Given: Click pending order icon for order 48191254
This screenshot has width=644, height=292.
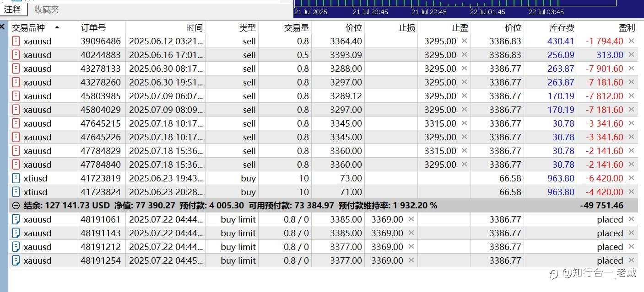Looking at the screenshot, I should tap(16, 260).
